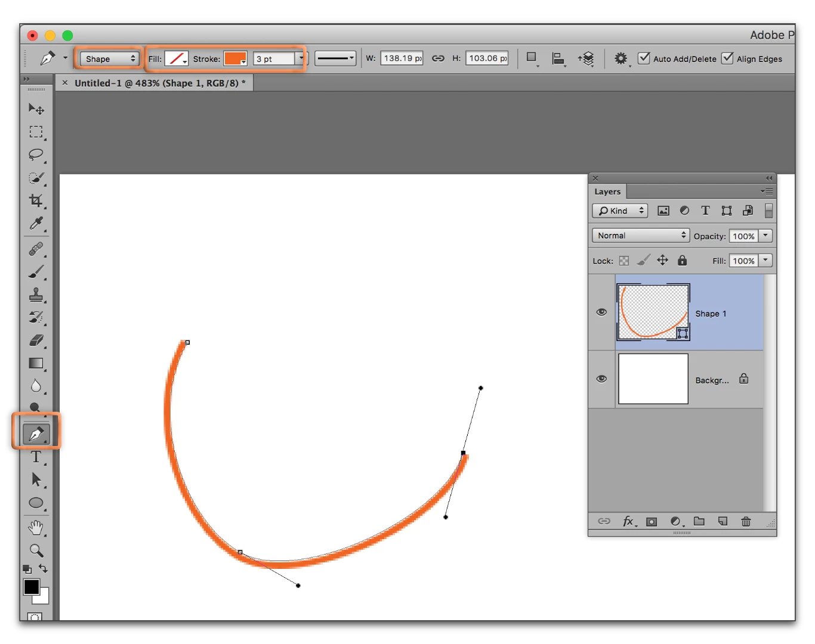Select the Crop tool
This screenshot has height=644, width=815.
coord(36,201)
